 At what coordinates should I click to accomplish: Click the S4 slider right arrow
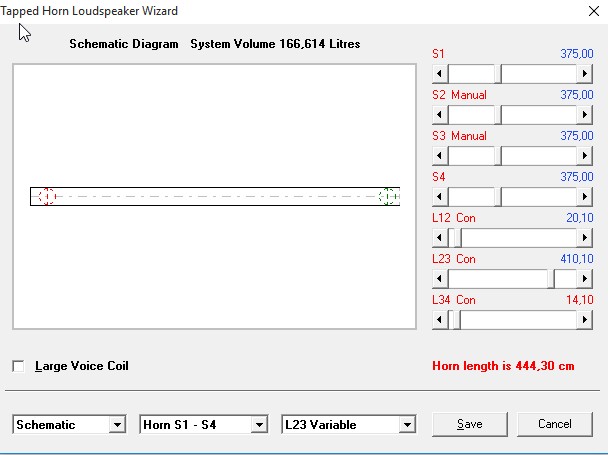pyautogui.click(x=585, y=197)
